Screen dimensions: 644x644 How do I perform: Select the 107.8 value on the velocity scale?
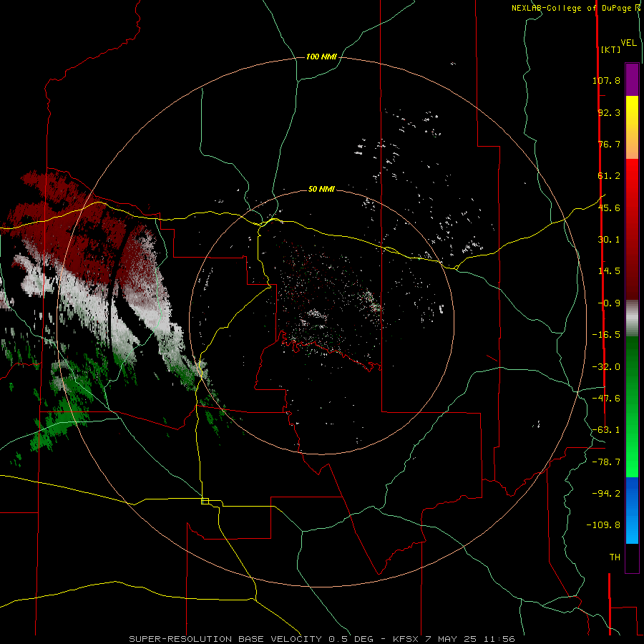click(606, 80)
